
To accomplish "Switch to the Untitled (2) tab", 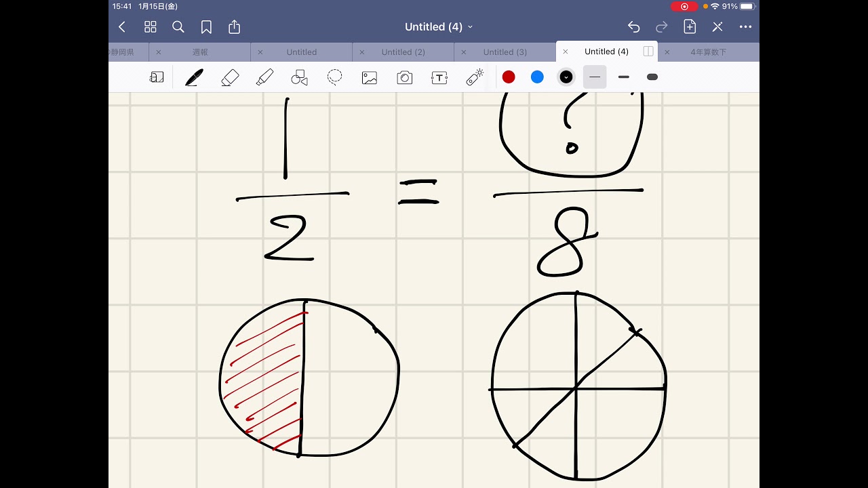I will click(x=403, y=52).
